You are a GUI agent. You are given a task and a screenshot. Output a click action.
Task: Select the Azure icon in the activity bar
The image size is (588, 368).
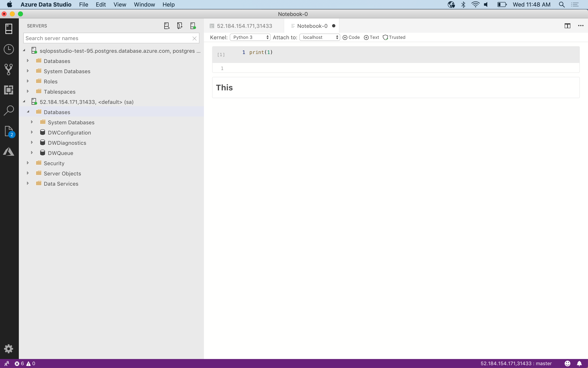[9, 151]
